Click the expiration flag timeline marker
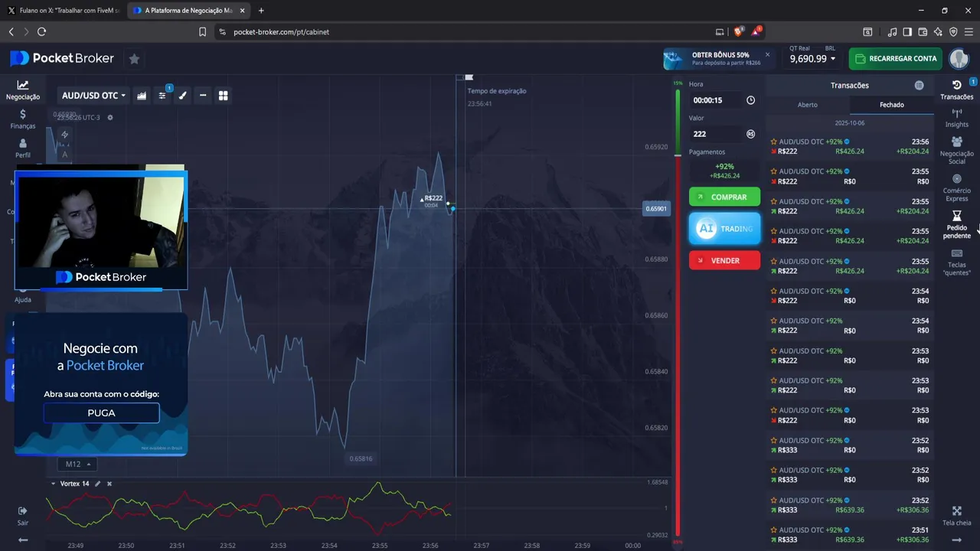 click(x=469, y=77)
